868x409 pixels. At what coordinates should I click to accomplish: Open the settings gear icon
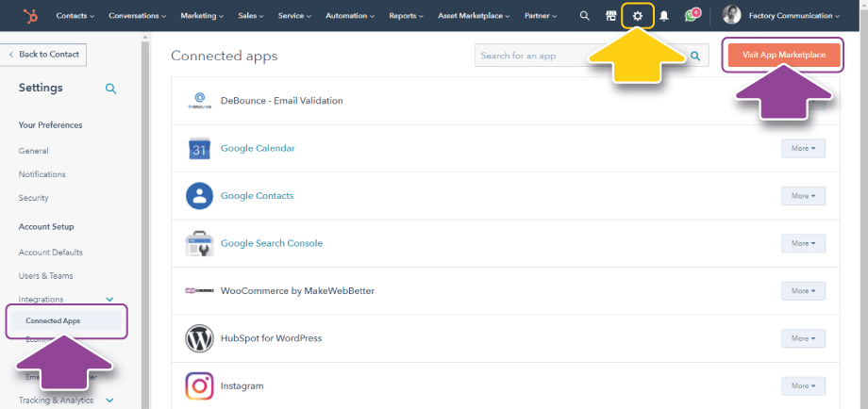point(638,16)
